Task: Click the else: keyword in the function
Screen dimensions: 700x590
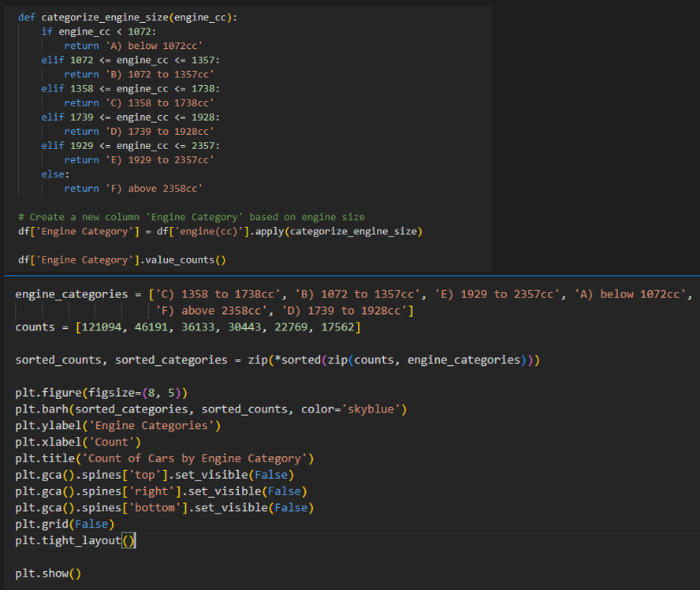Action: click(x=55, y=174)
